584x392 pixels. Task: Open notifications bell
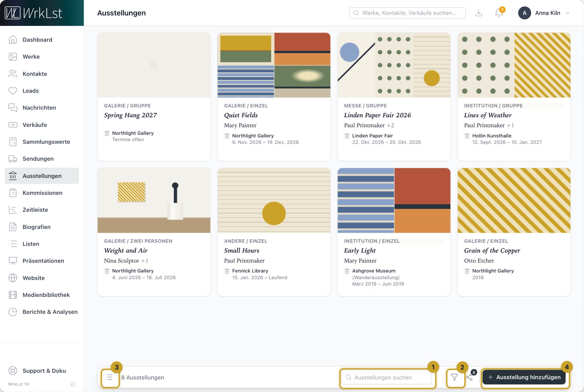(x=499, y=13)
